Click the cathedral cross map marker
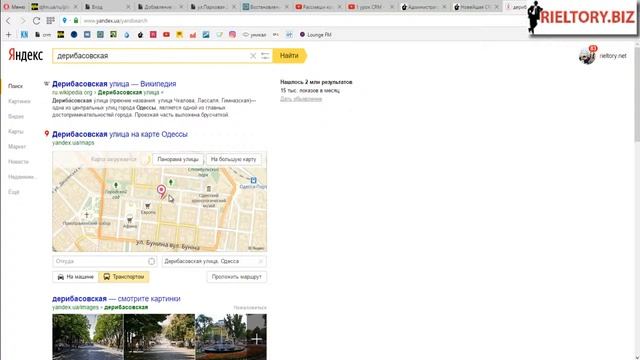This screenshot has height=360, width=640. point(87,215)
